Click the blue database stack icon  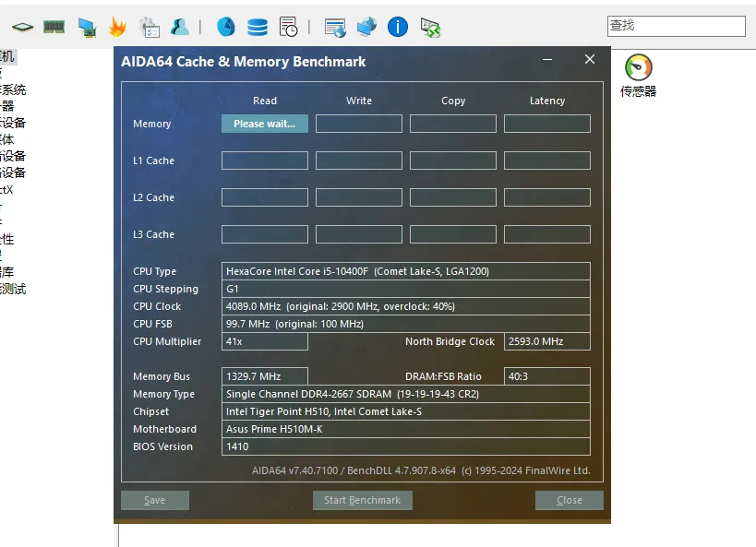tap(258, 27)
